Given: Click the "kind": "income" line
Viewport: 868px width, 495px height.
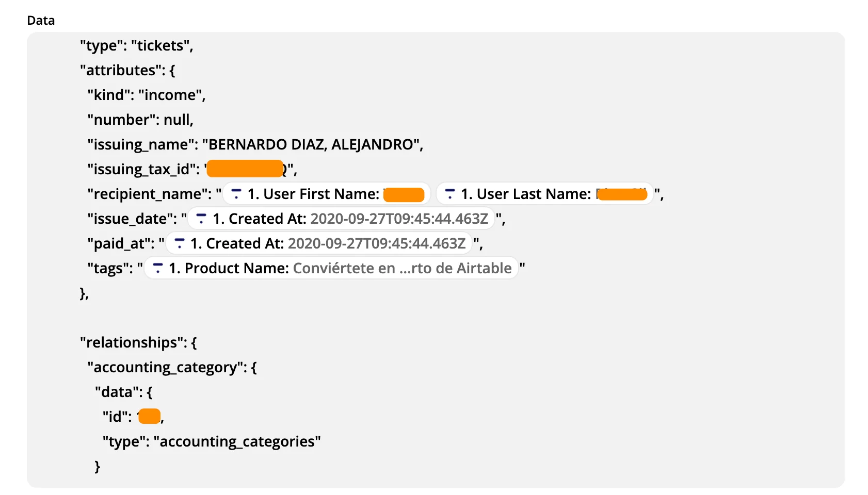Looking at the screenshot, I should click(146, 95).
